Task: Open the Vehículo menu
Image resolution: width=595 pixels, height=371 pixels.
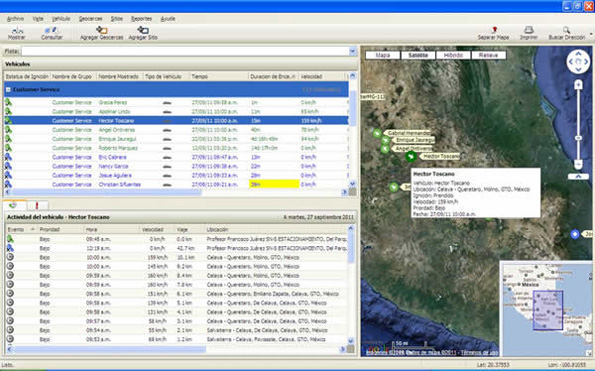Action: point(61,19)
